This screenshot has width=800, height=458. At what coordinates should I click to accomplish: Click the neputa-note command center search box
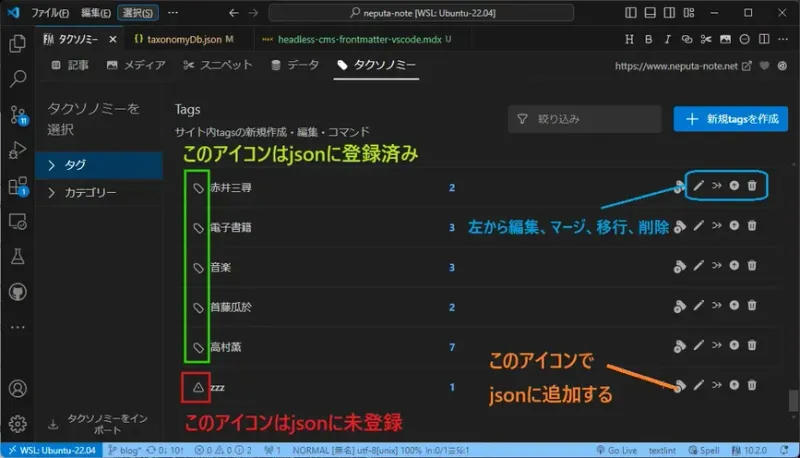[421, 13]
